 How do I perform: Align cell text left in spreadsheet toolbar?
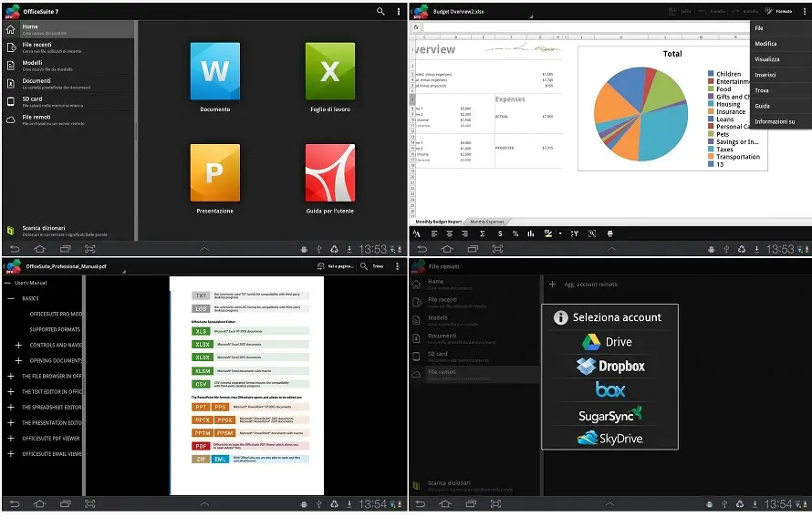tap(434, 233)
